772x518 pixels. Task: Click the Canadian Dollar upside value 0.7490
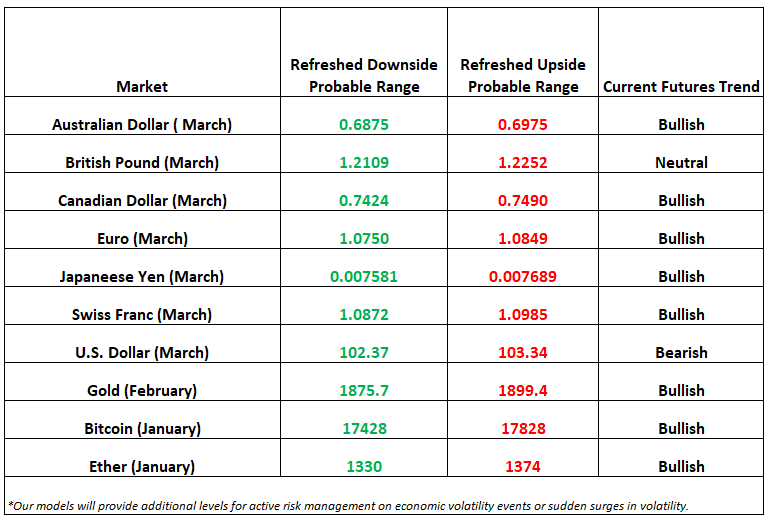tap(523, 200)
